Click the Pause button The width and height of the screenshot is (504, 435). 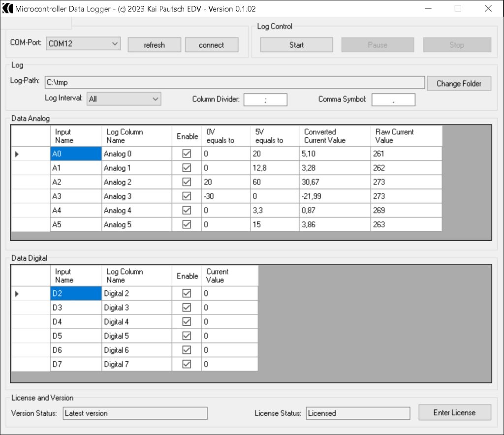(x=378, y=45)
